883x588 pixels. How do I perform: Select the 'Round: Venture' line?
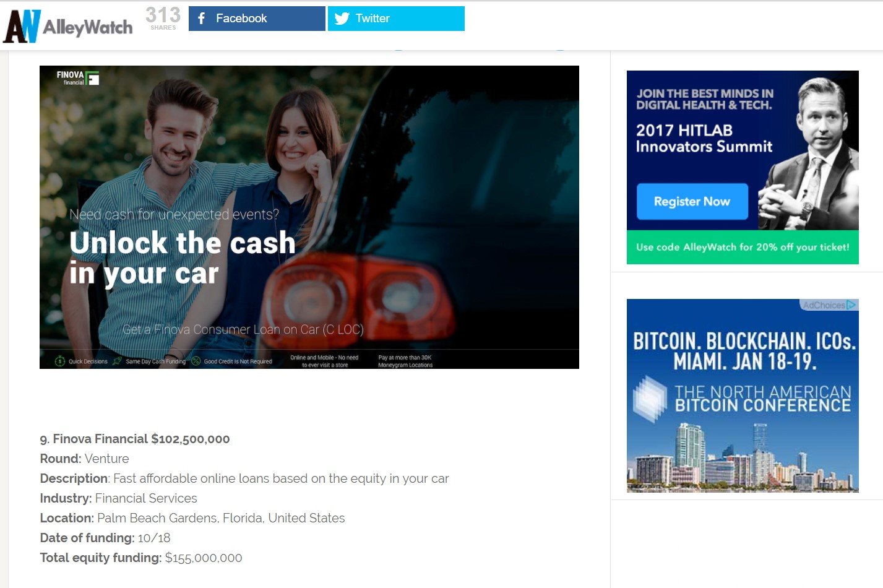coord(85,459)
